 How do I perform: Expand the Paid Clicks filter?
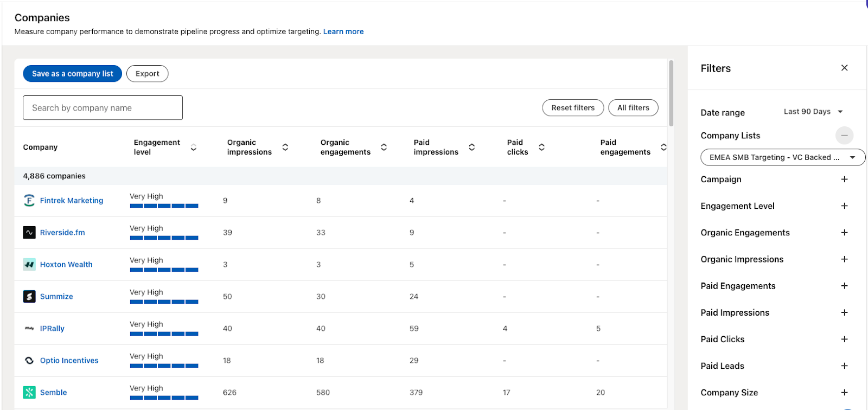844,339
